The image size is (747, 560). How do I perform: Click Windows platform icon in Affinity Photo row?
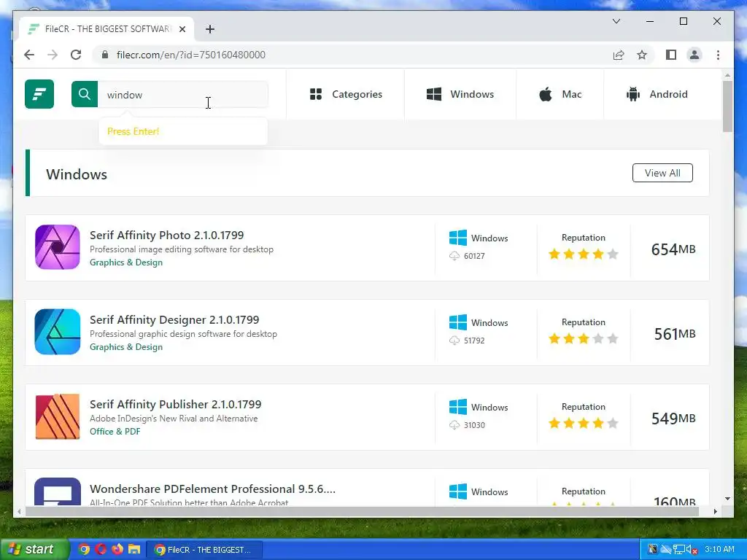(458, 238)
